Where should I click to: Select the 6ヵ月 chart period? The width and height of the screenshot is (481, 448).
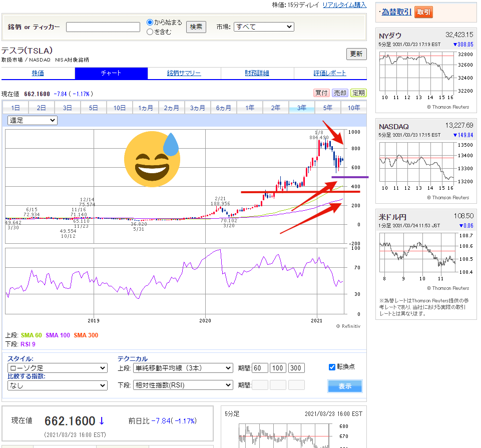(x=224, y=108)
